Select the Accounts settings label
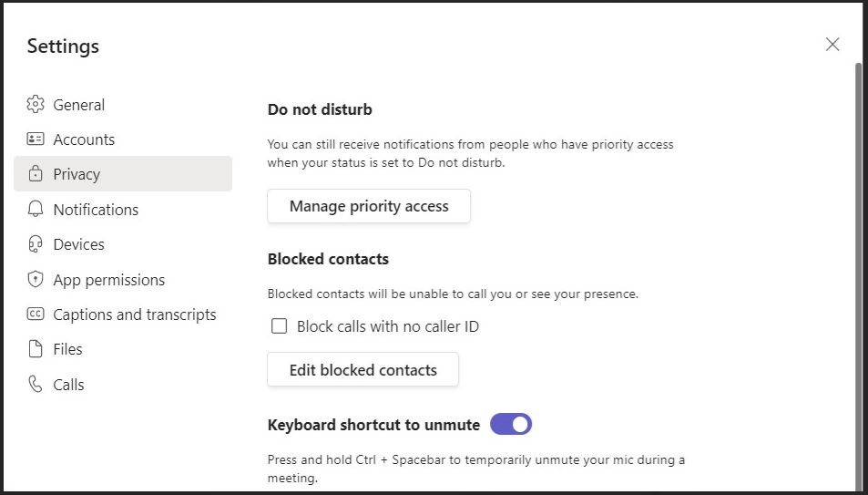This screenshot has width=868, height=495. [x=84, y=139]
